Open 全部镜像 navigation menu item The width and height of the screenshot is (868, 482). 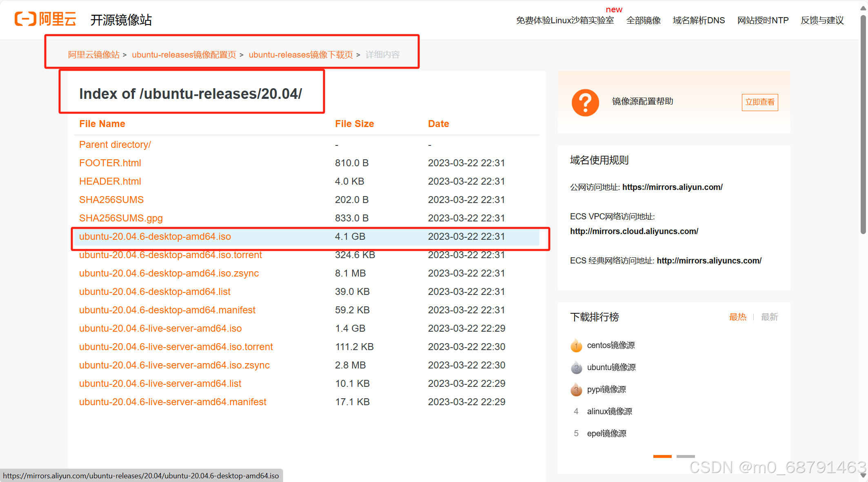pos(643,20)
